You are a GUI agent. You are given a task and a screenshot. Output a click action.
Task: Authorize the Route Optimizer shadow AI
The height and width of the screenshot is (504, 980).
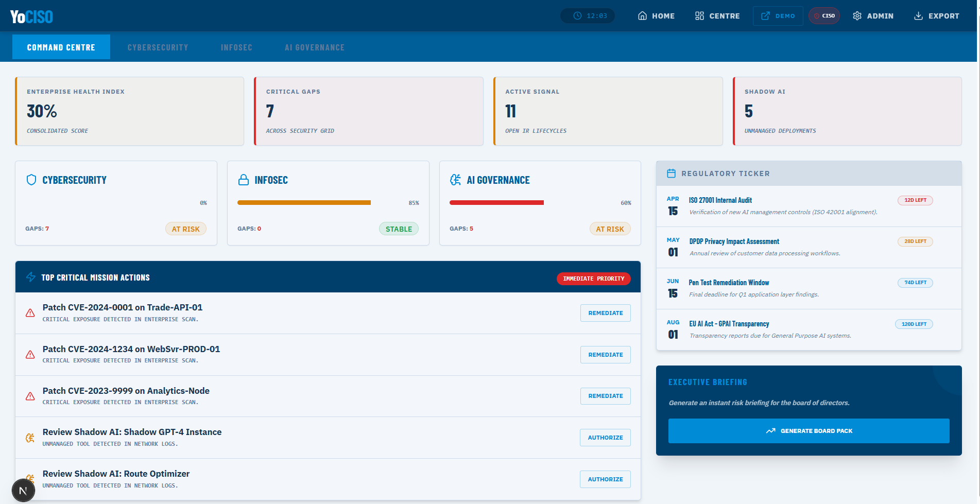coord(606,479)
